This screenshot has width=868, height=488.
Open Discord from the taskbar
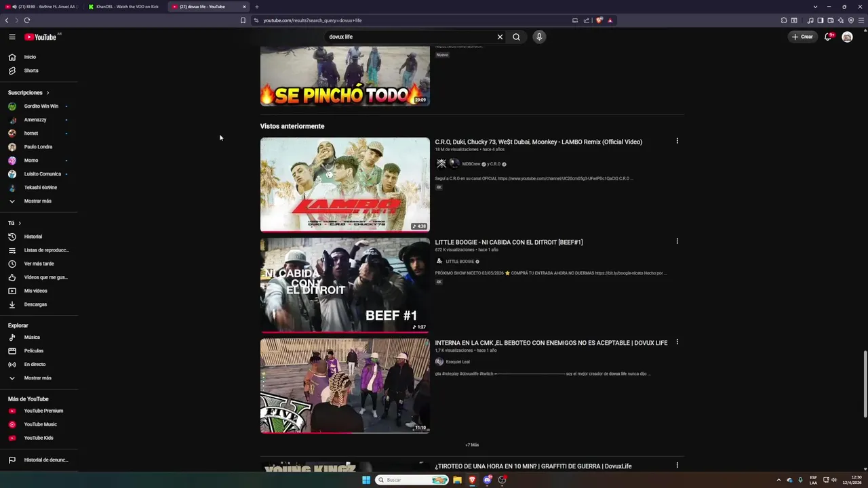pyautogui.click(x=487, y=480)
